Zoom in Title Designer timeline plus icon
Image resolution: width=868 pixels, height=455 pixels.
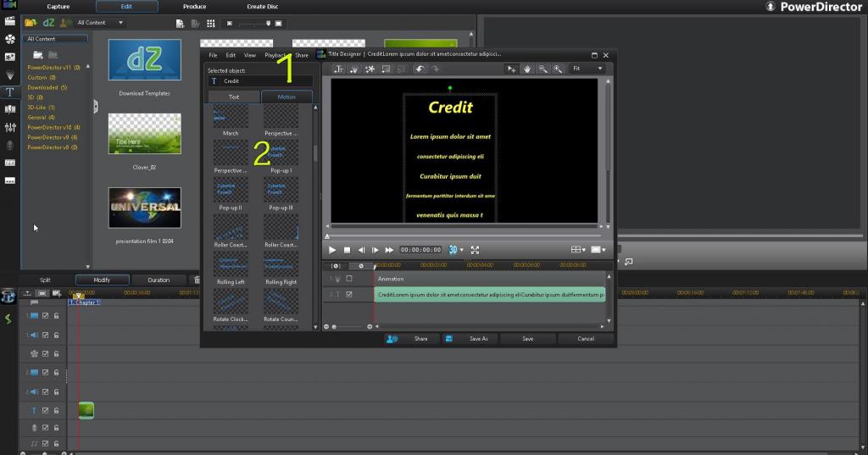370,326
